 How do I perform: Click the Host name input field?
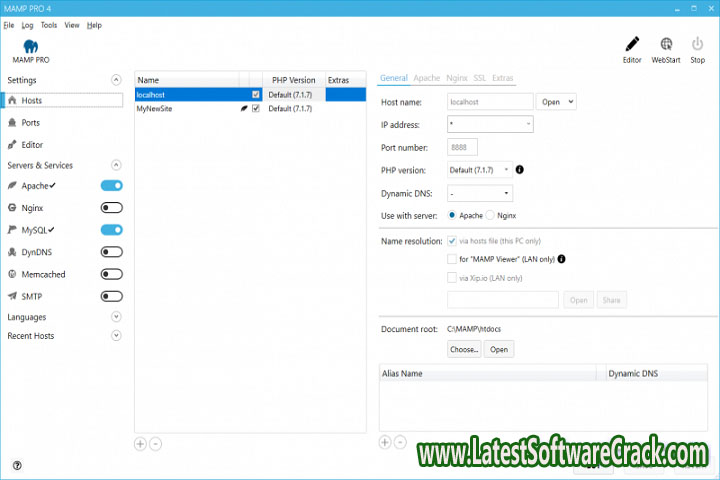tap(490, 102)
